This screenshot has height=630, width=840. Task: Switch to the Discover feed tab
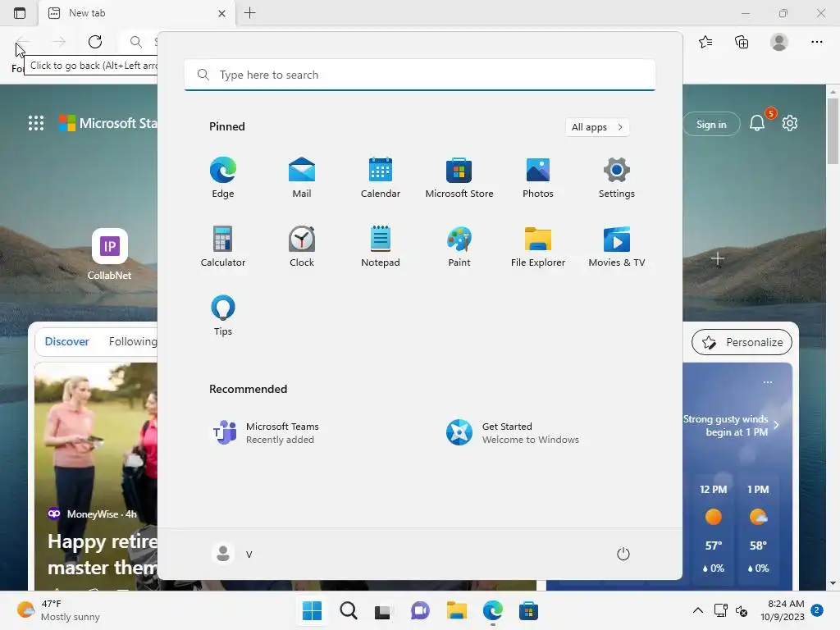(67, 341)
